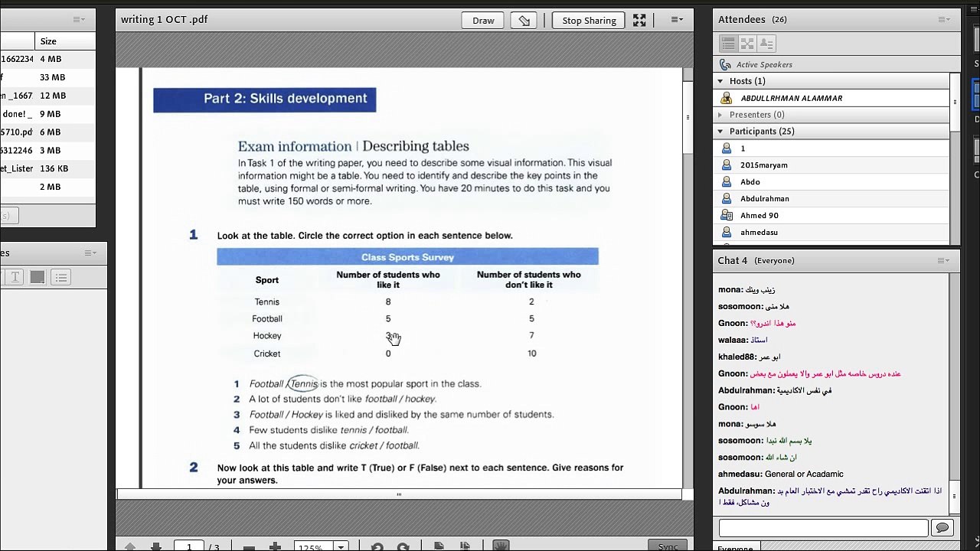
Task: Click the Active Speakers phone icon
Action: pyautogui.click(x=725, y=65)
